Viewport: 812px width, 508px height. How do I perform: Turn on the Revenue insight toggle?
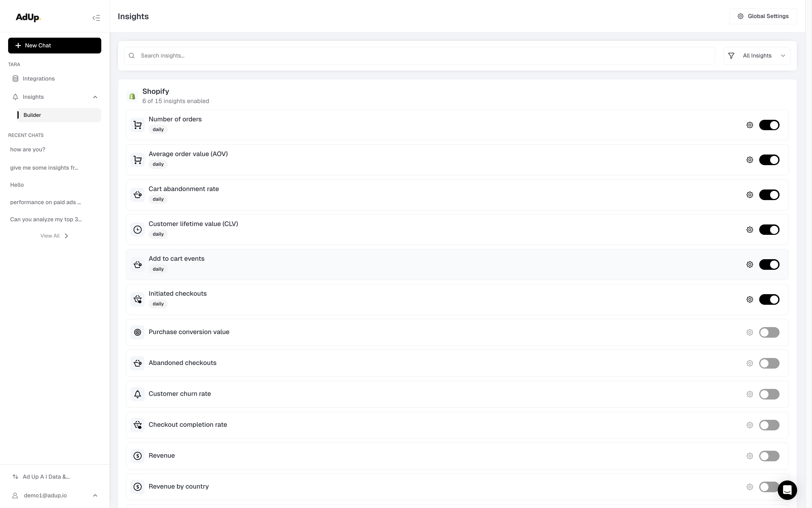coord(769,456)
